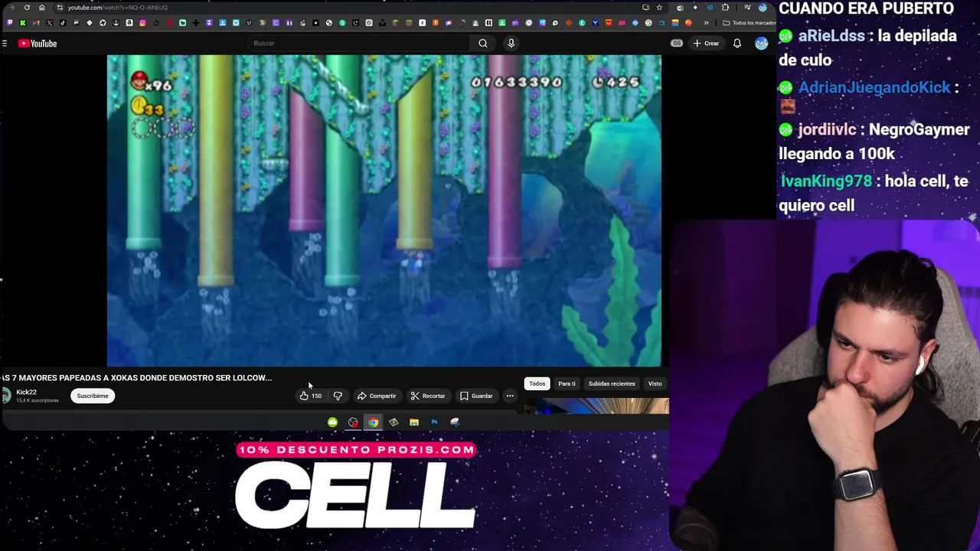Open the purple Twitch bookmark icon
The width and height of the screenshot is (980, 551).
(9, 23)
